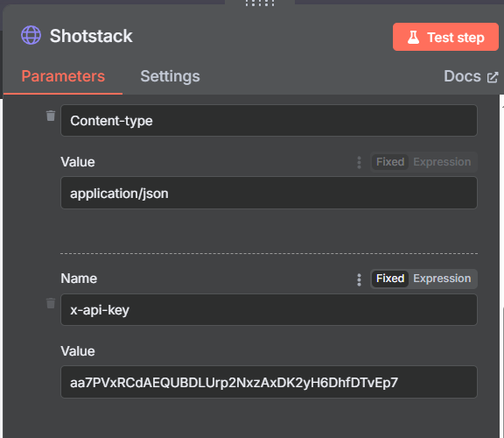Click the flask icon on Test step

[x=413, y=38]
